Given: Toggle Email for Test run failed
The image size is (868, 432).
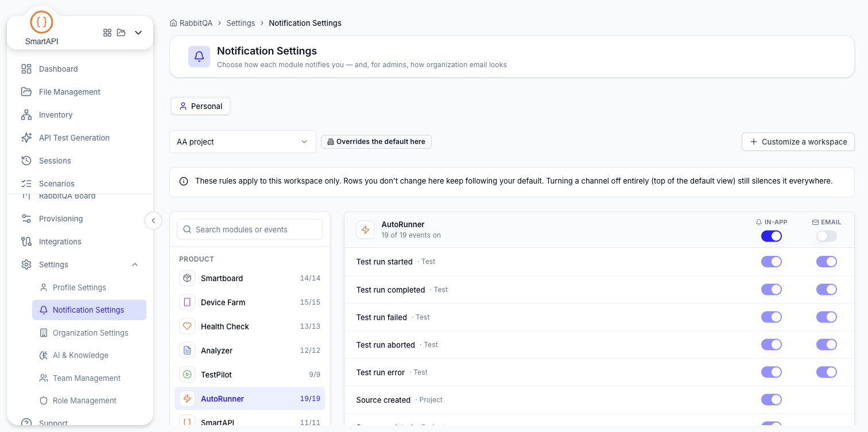Looking at the screenshot, I should 827,317.
